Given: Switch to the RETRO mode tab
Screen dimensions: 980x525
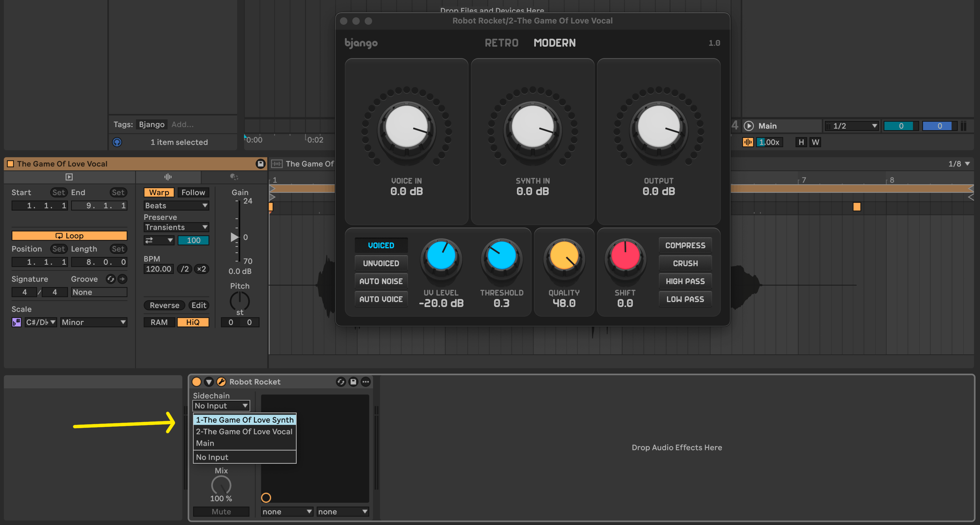Looking at the screenshot, I should pos(501,43).
